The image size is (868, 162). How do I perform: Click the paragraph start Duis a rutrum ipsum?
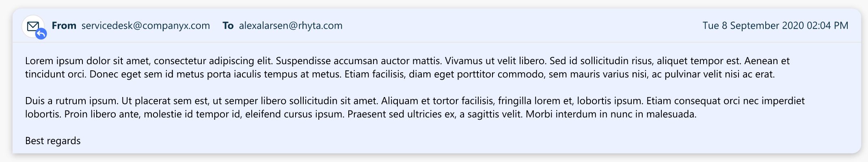point(72,101)
